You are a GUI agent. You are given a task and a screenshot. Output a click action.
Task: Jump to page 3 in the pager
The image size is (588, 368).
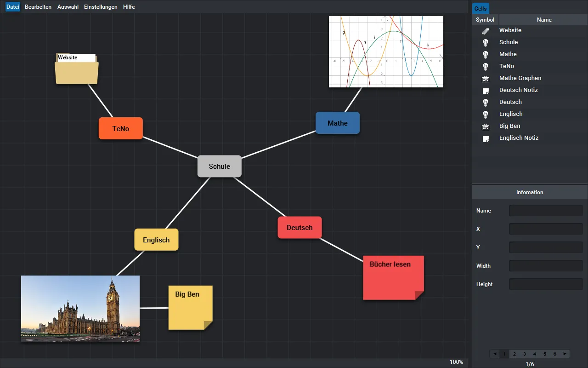pyautogui.click(x=524, y=354)
